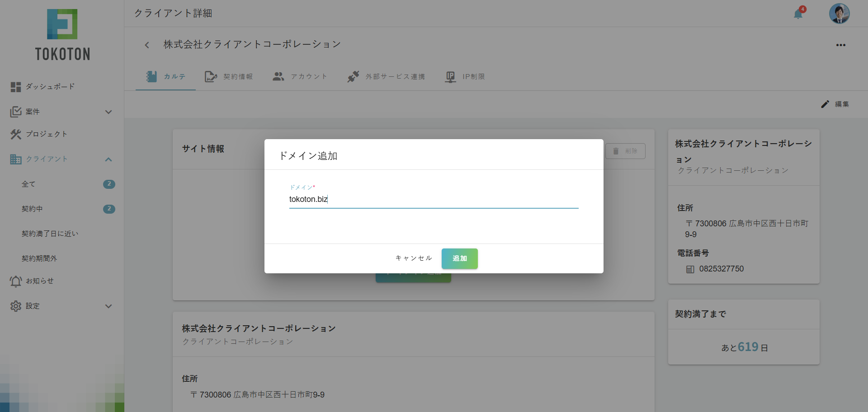
Task: Click the クライアント building icon in sidebar
Action: [x=16, y=159]
